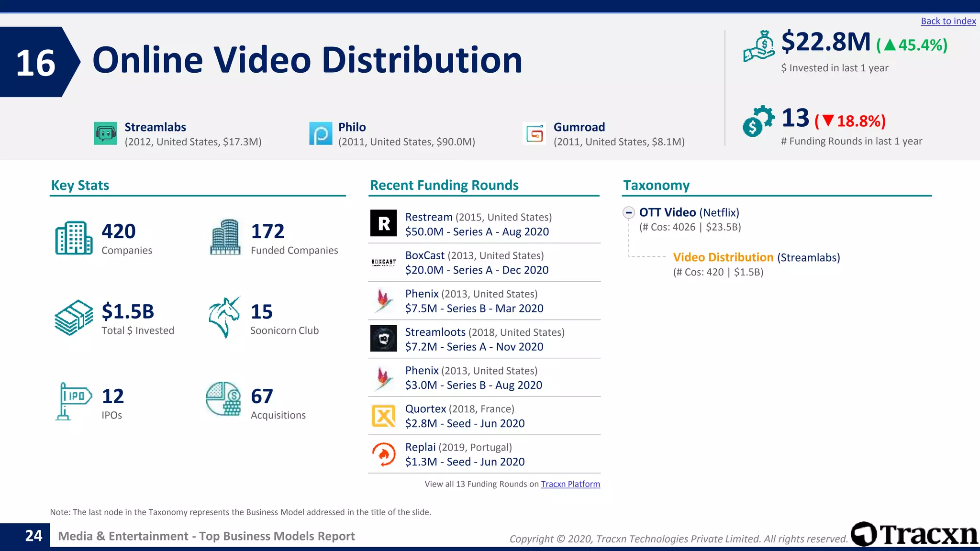Click the $3.0M Series B Aug 2020 line

pyautogui.click(x=474, y=385)
